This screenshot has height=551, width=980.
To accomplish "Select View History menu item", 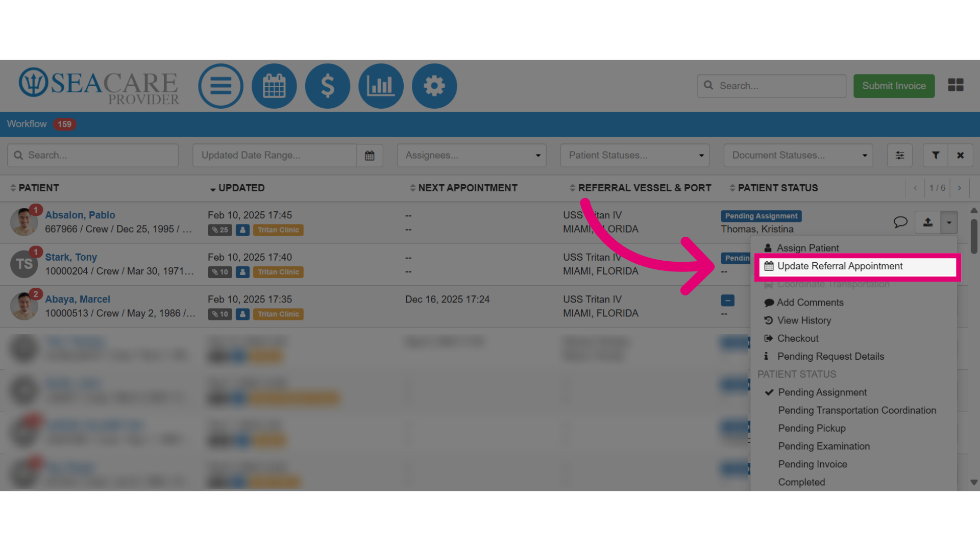I will point(853,320).
